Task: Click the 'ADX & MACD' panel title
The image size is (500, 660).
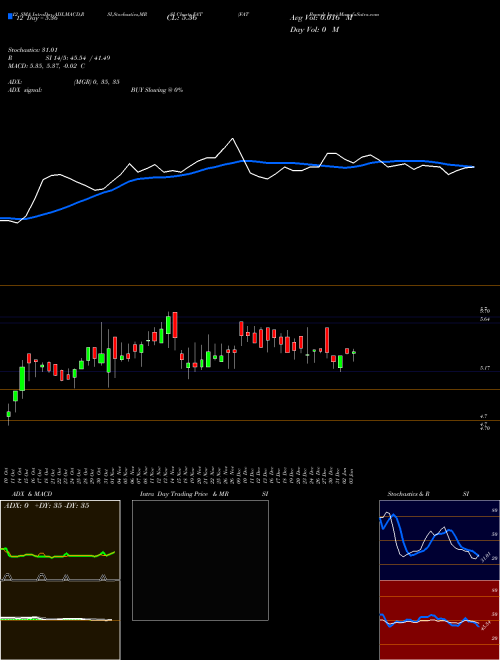Action: pos(32,494)
